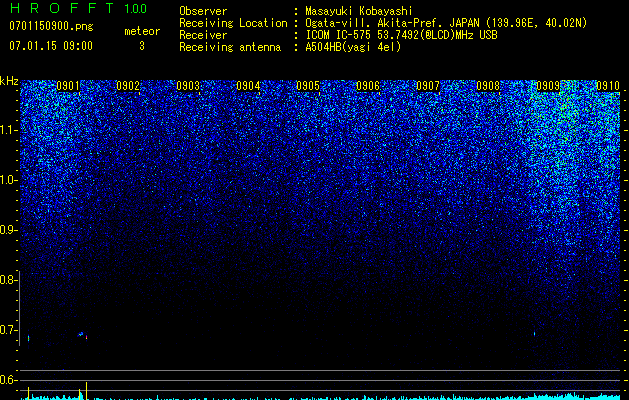This screenshot has width=629, height=400.
Task: Click the 0.8 kHz frequency label
Action: 7,280
